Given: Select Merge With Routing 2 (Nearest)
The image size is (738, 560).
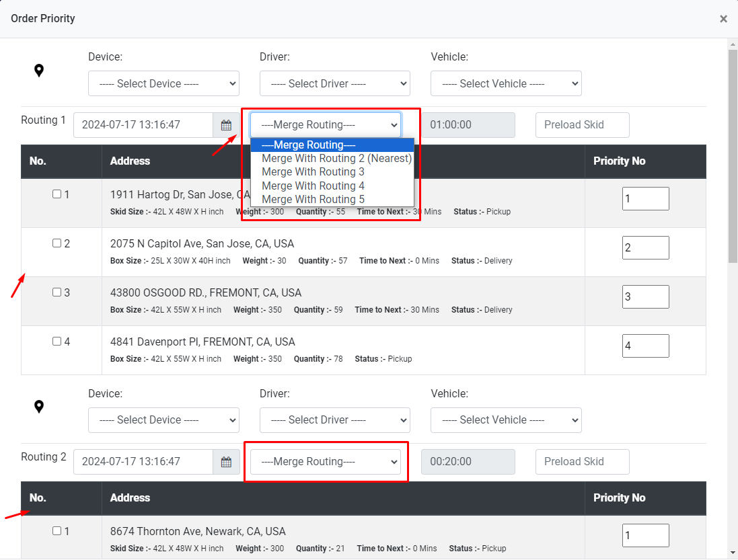Looking at the screenshot, I should coord(332,159).
